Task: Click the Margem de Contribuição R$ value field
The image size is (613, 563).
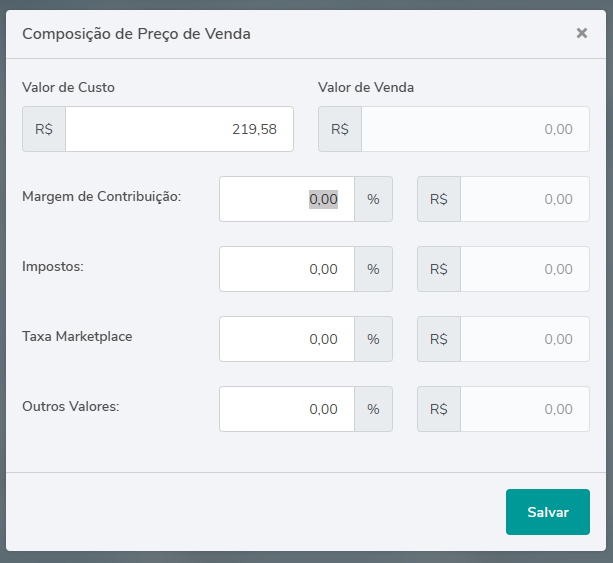Action: [524, 199]
